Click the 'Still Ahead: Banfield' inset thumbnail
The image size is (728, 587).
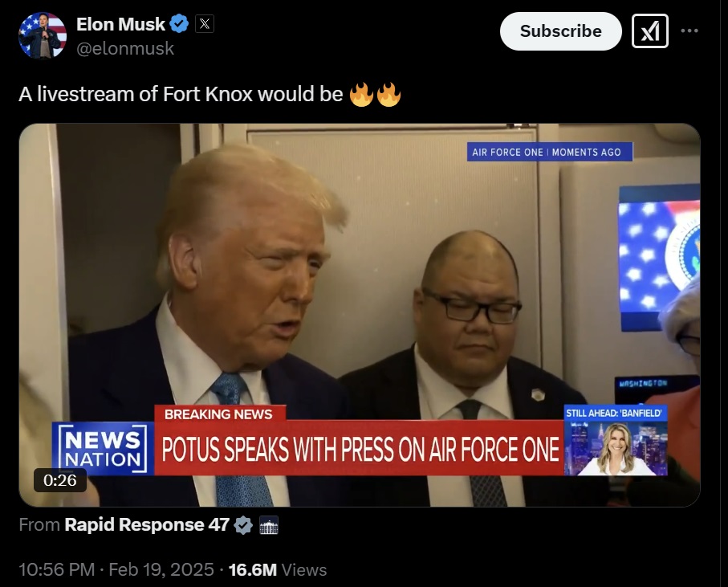[x=616, y=440]
